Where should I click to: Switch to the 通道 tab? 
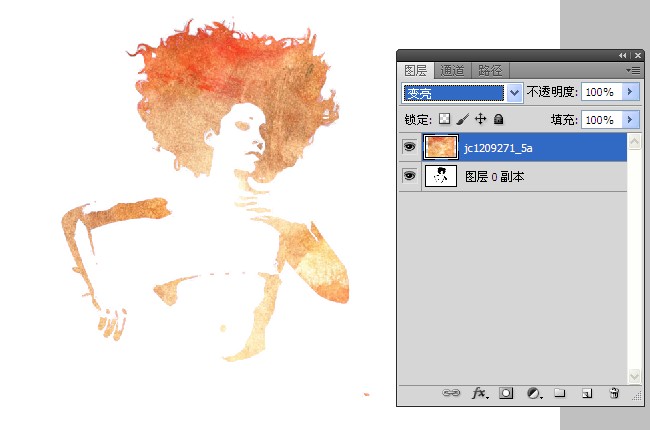coord(452,70)
